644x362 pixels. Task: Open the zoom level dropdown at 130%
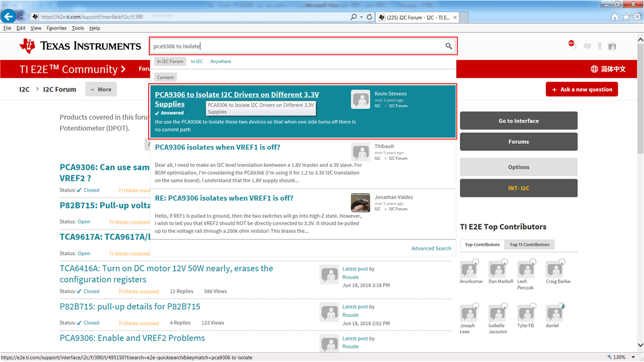[633, 357]
